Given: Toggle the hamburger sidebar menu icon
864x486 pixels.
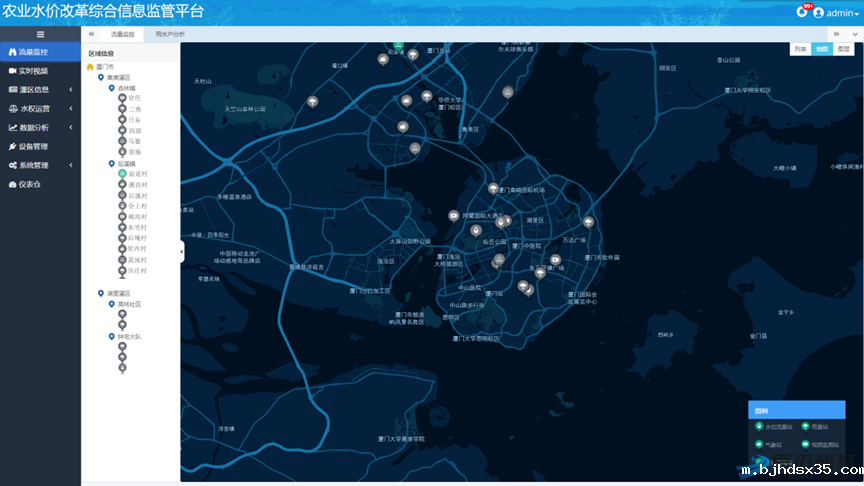Looking at the screenshot, I should pyautogui.click(x=40, y=34).
